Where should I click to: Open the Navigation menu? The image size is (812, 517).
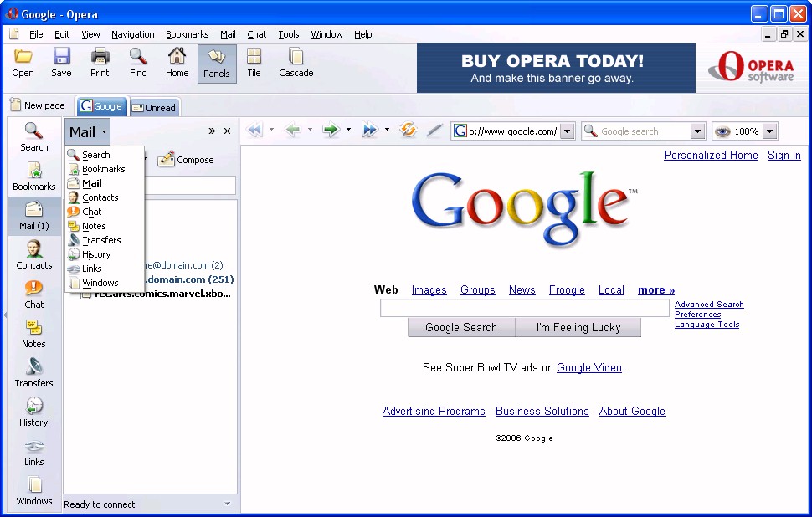(x=132, y=34)
